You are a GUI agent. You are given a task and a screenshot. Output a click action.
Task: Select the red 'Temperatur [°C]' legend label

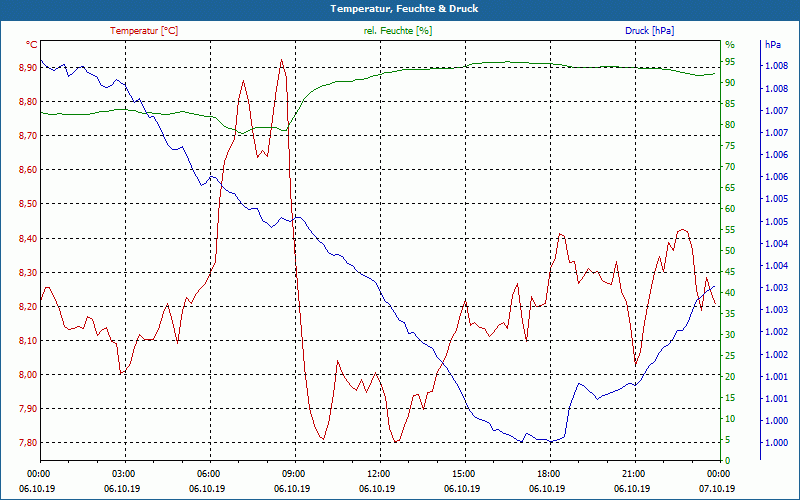point(144,31)
